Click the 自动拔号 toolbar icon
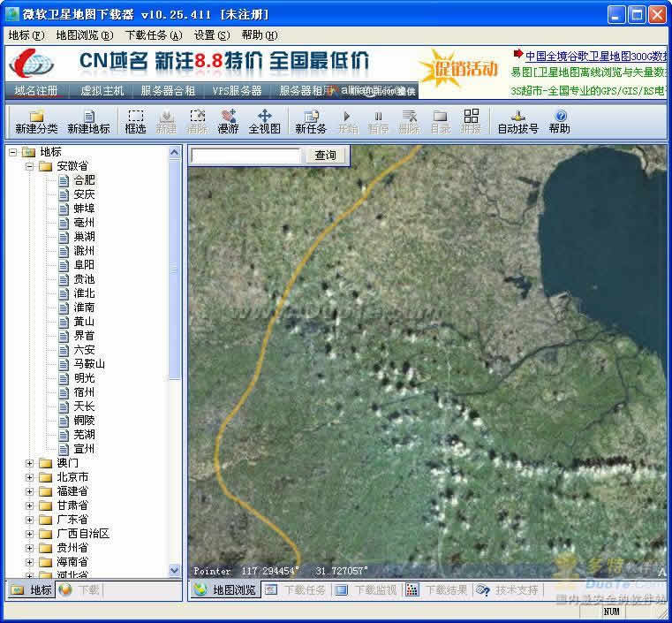 tap(517, 122)
